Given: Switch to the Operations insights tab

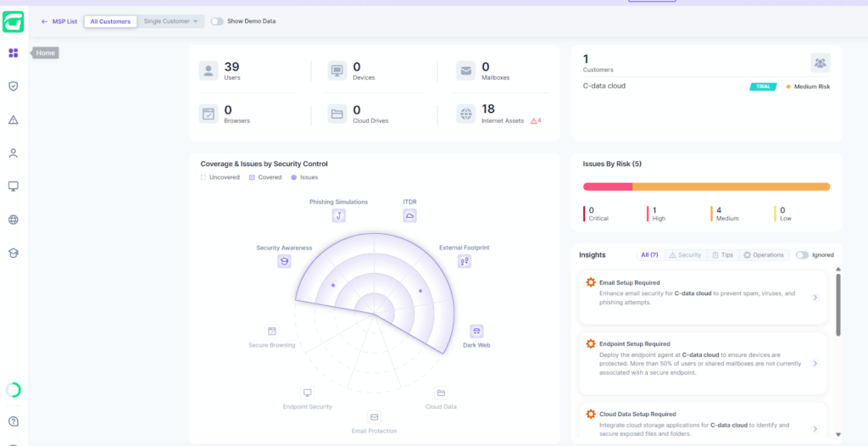Looking at the screenshot, I should pos(764,255).
